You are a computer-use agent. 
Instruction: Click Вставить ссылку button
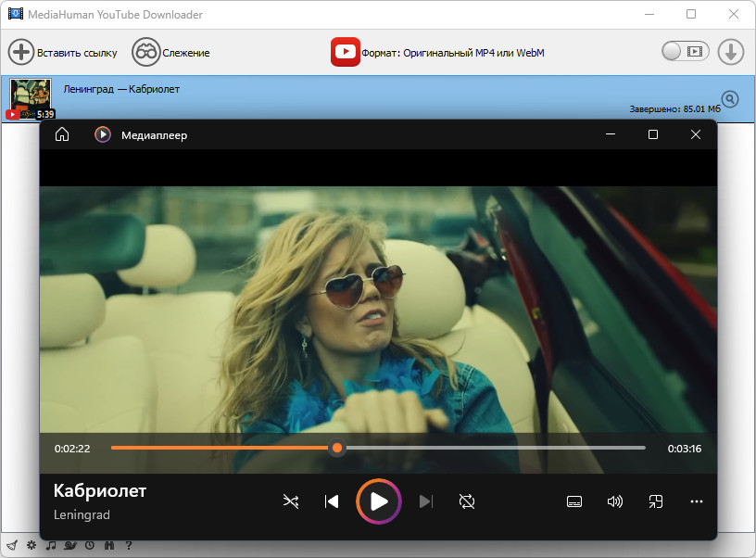coord(63,52)
